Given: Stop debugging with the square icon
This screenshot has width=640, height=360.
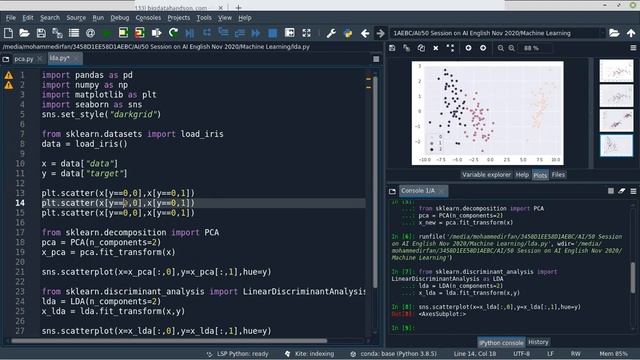Looking at the screenshot, I should [x=273, y=33].
